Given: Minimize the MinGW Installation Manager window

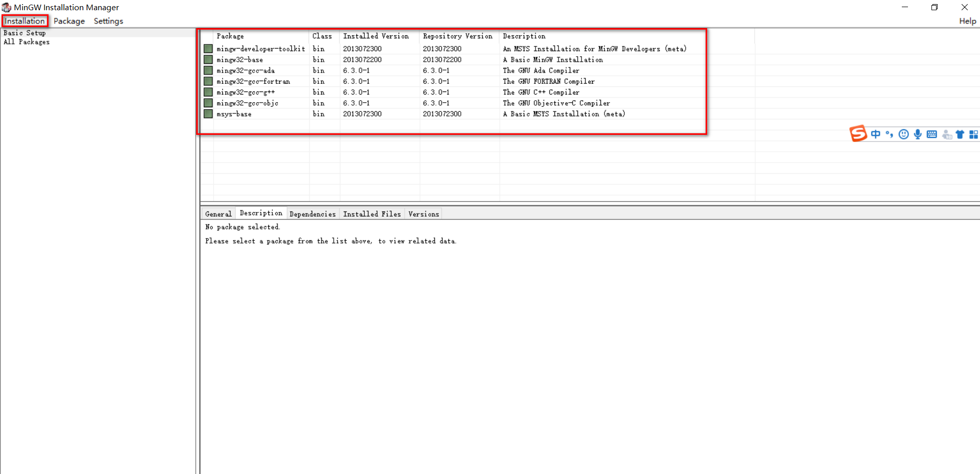Looking at the screenshot, I should (905, 7).
